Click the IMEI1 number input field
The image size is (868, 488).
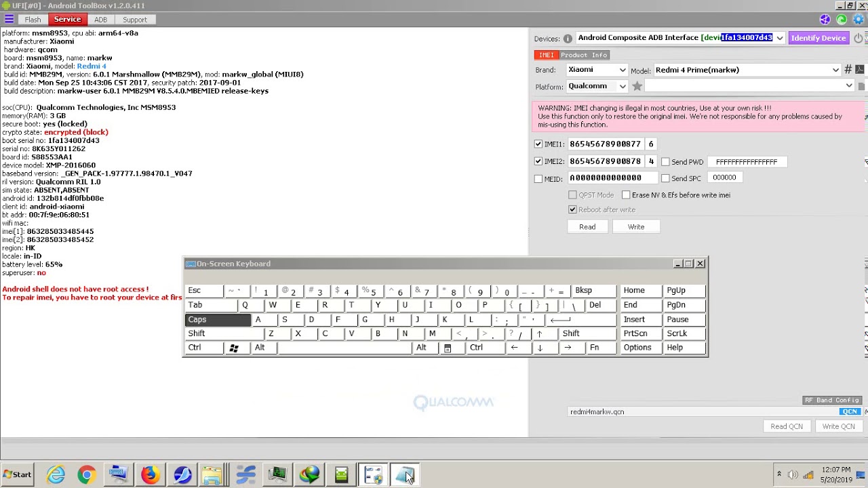pyautogui.click(x=605, y=144)
